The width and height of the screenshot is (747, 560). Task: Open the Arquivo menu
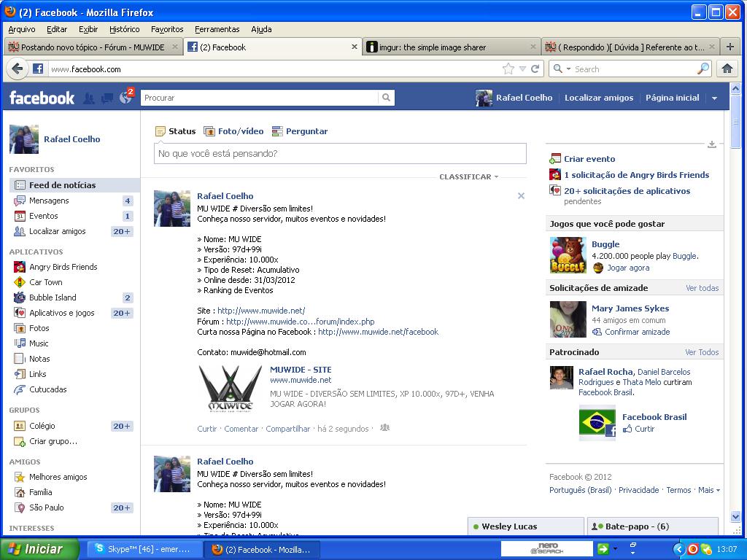point(22,29)
